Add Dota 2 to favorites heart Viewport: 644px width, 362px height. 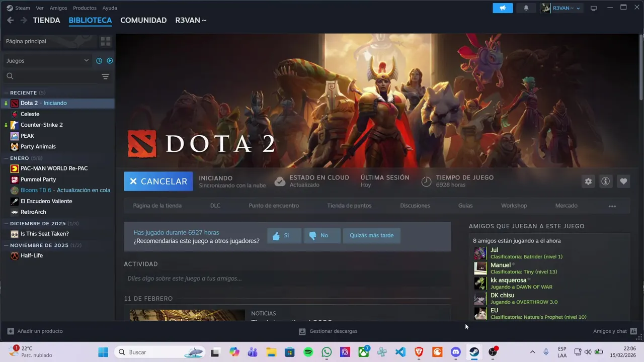(x=623, y=182)
